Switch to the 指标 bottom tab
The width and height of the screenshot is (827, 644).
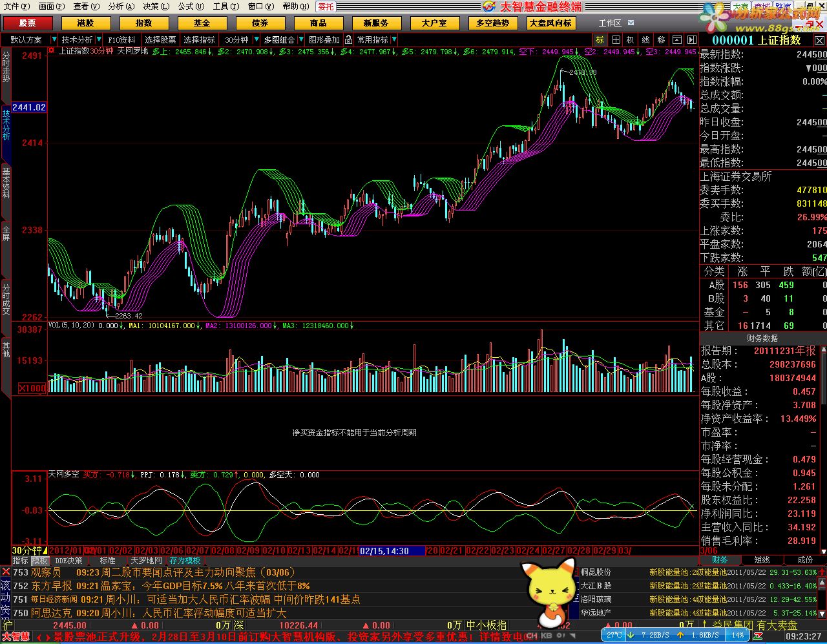coord(21,561)
